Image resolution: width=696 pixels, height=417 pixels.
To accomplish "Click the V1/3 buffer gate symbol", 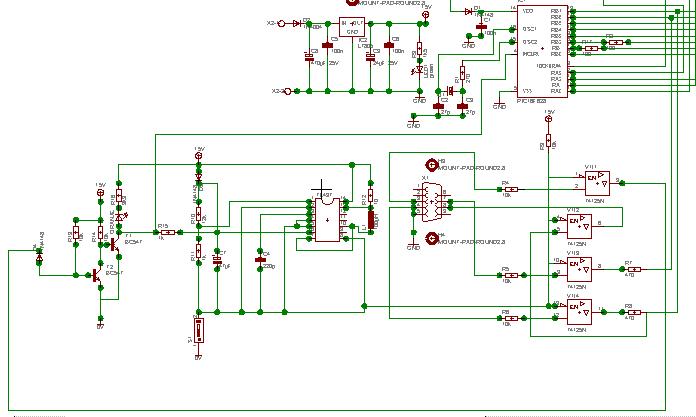I will tap(579, 268).
